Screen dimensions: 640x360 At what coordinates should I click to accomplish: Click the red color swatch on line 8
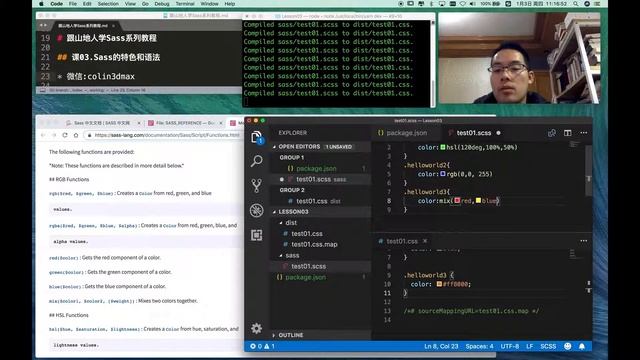pos(457,200)
